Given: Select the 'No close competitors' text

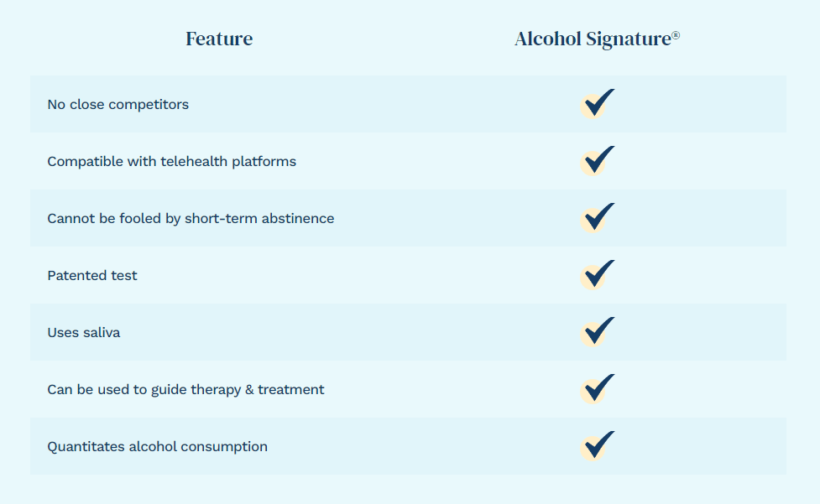Looking at the screenshot, I should coord(118,105).
